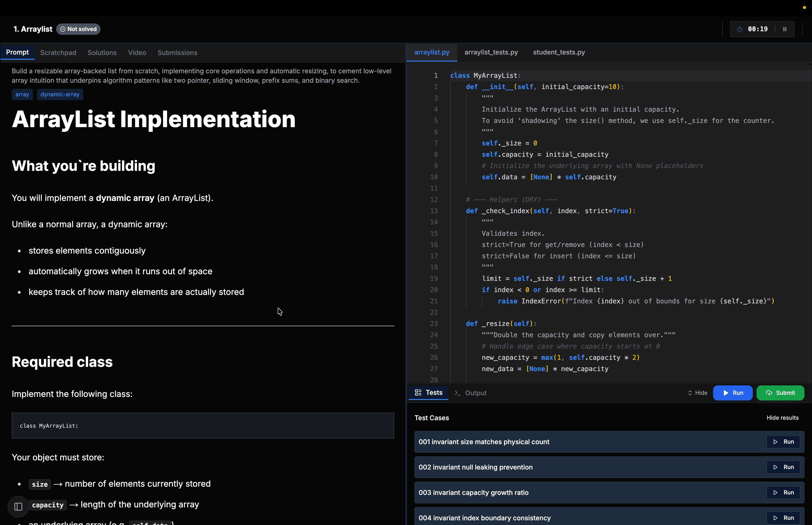Click the inline size code label
This screenshot has height=525, width=812.
(40, 484)
